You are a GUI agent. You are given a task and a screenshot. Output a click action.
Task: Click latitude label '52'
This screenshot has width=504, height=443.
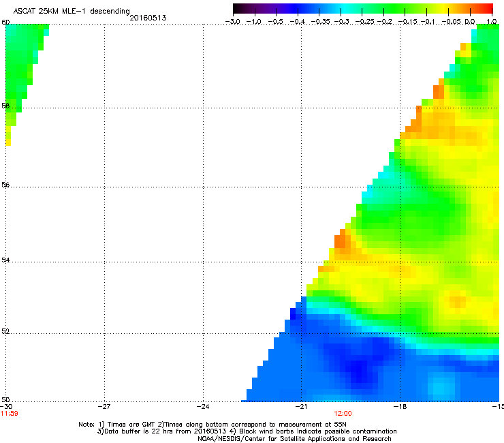(5, 331)
